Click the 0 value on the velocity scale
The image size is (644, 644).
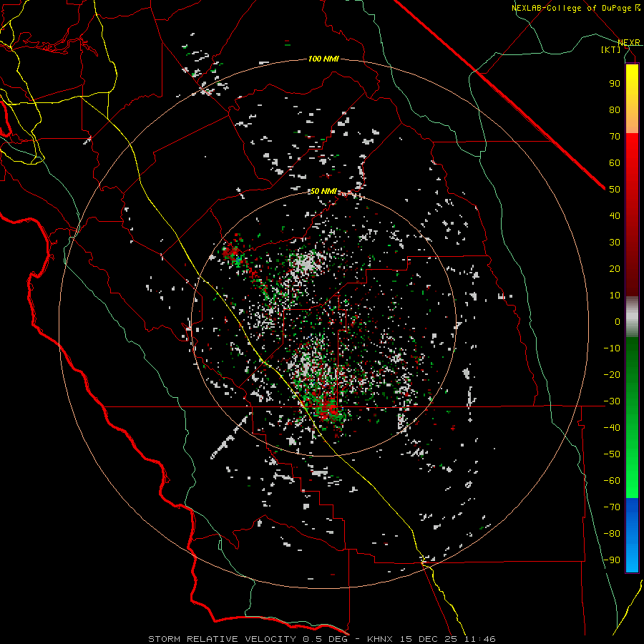pos(618,322)
